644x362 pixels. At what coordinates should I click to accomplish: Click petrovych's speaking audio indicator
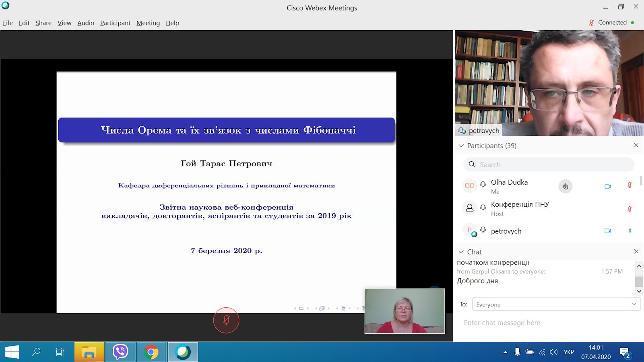630,231
